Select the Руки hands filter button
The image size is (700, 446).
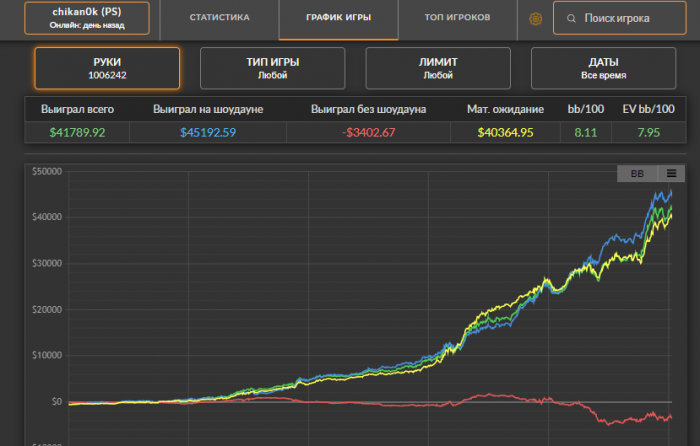tap(107, 68)
